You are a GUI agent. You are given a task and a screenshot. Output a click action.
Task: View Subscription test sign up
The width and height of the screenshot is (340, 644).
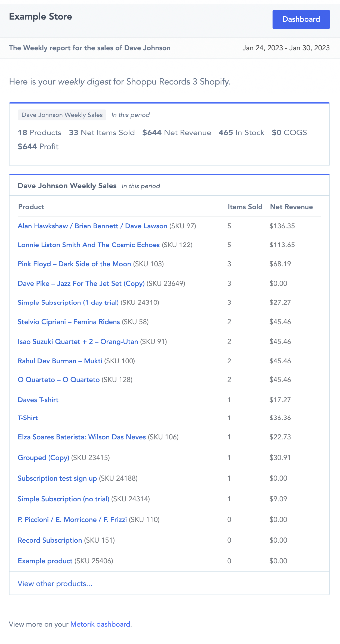click(57, 478)
